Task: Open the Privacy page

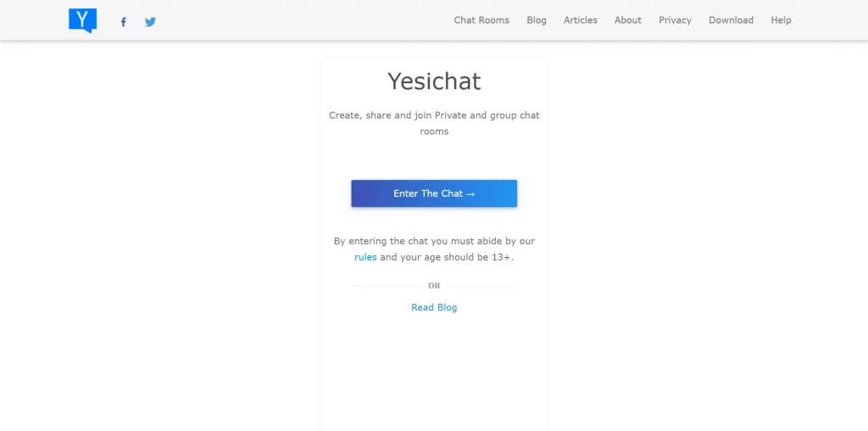Action: click(675, 20)
